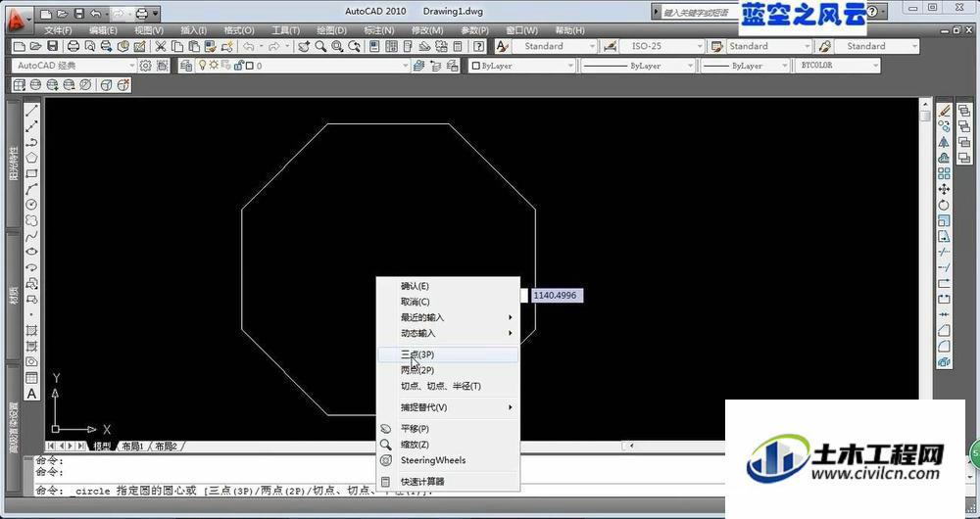Image resolution: width=980 pixels, height=519 pixels.
Task: Expand 动态输入 submenu
Action: 449,333
